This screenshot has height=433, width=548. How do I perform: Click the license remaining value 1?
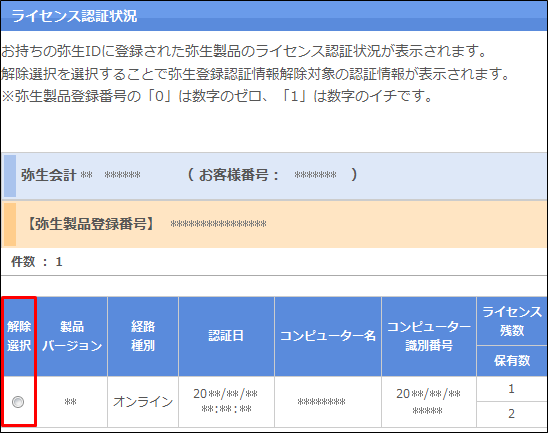pos(511,389)
